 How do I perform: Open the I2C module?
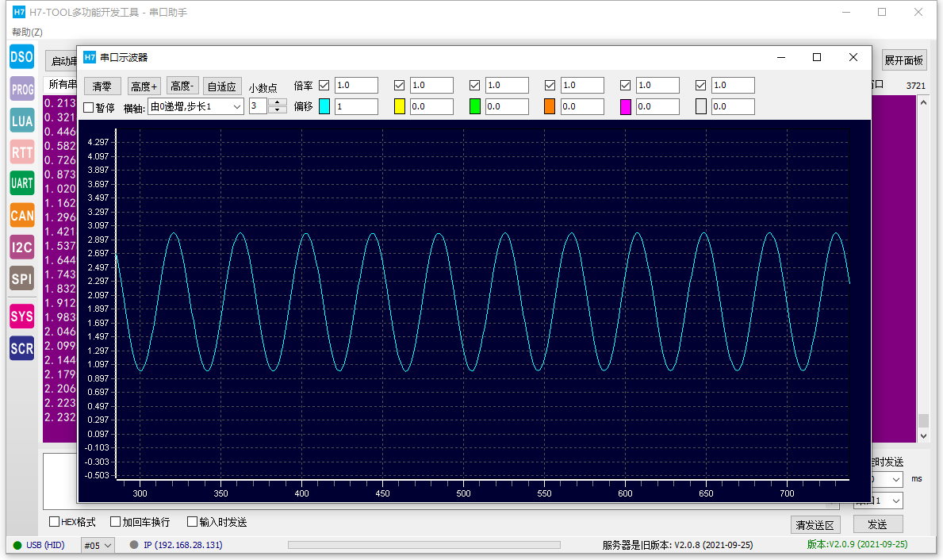(x=21, y=247)
